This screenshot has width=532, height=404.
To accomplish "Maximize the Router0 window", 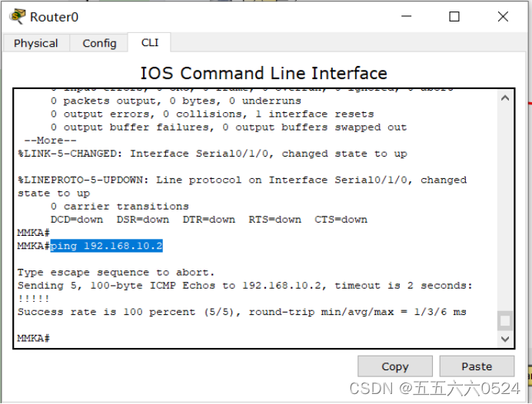I will (x=454, y=16).
